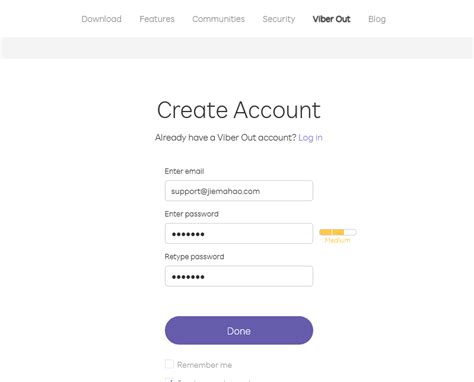Focus the Retype password field
This screenshot has width=474, height=382.
pos(239,276)
